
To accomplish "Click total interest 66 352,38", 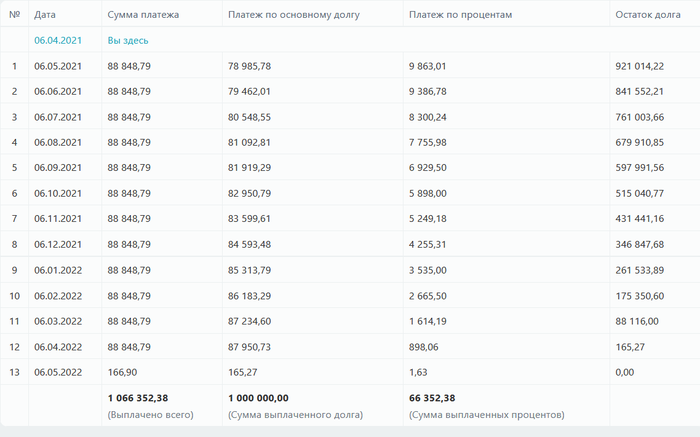I will click(x=432, y=397).
